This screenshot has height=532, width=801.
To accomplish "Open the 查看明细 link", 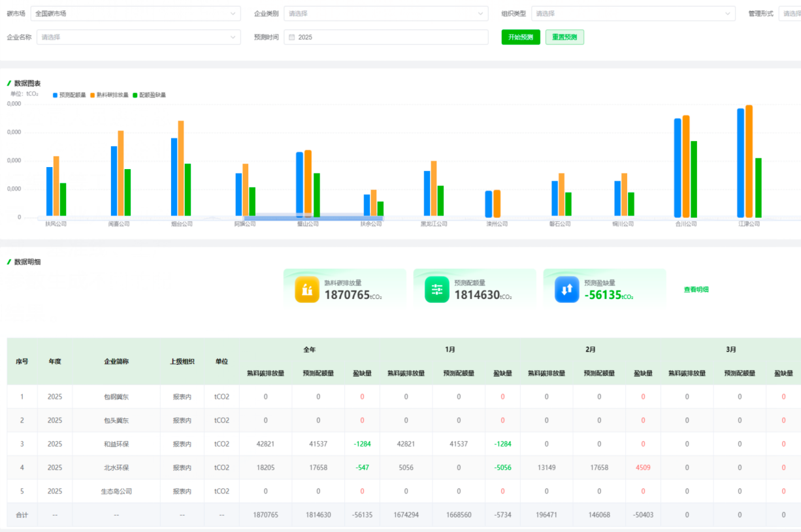I will 696,289.
